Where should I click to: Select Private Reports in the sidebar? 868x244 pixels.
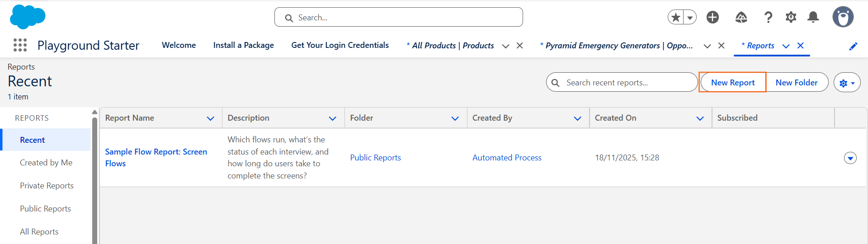[x=47, y=186]
